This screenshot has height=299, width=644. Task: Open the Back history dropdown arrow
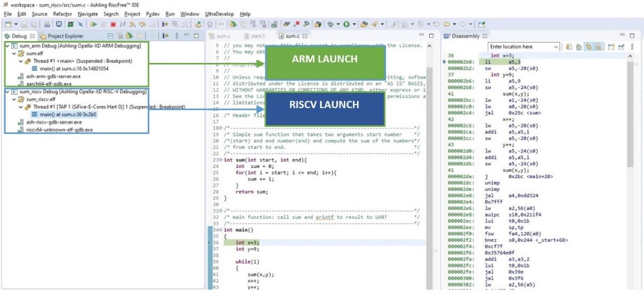[x=454, y=24]
